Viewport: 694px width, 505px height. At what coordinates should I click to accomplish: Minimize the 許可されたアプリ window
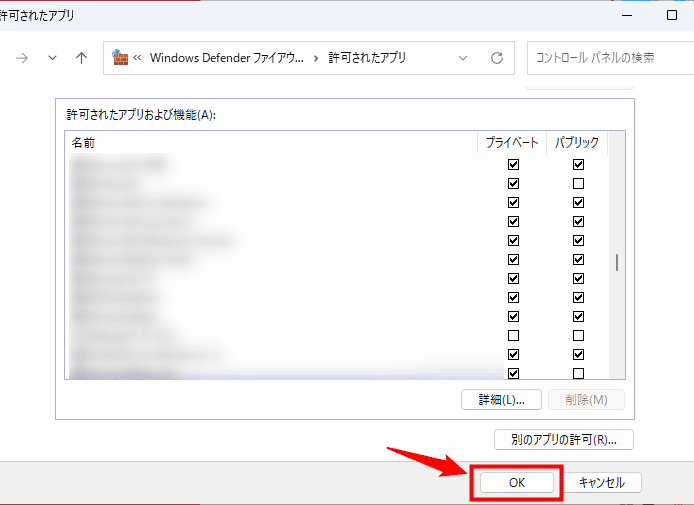pyautogui.click(x=627, y=15)
